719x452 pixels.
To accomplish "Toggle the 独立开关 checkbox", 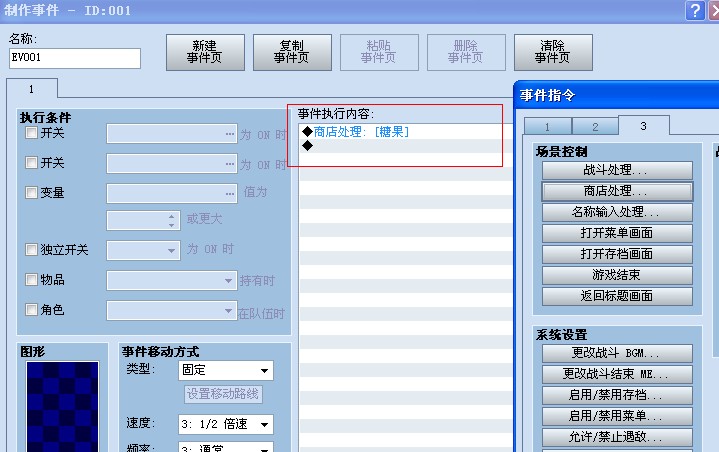I will (x=31, y=250).
